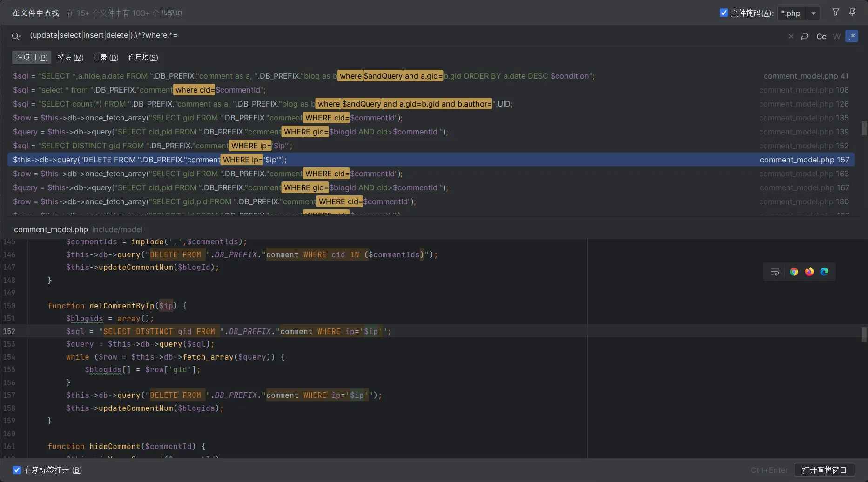Toggle whole words W option

point(836,36)
